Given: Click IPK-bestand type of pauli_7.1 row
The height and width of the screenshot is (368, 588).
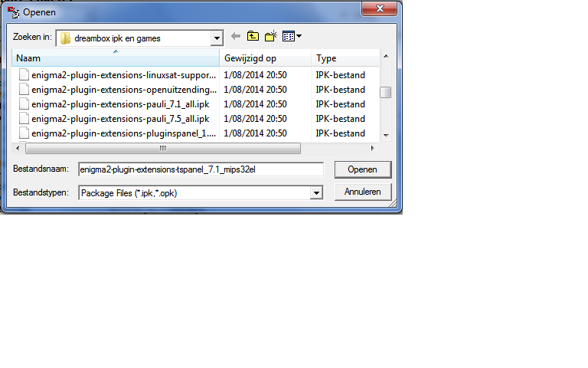Looking at the screenshot, I should point(340,104).
